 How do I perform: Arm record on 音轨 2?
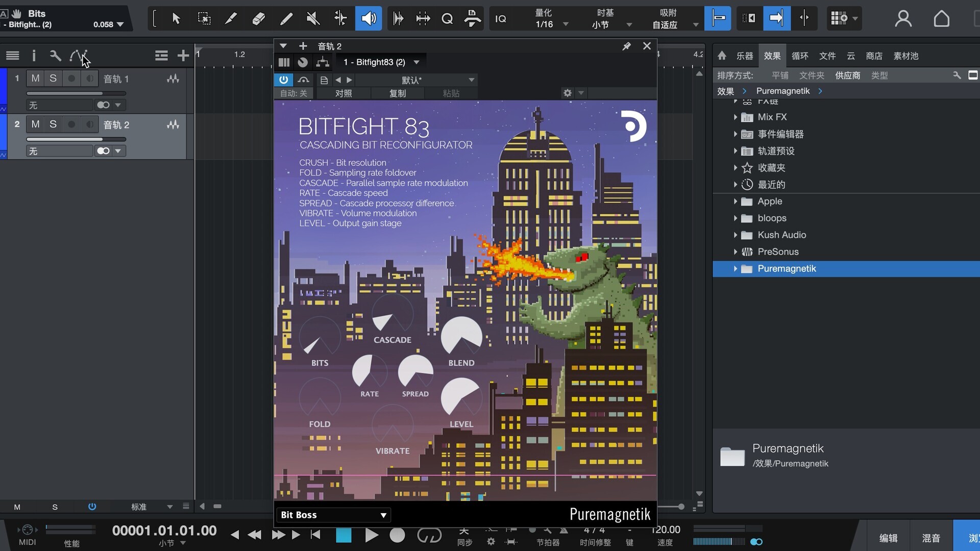point(71,124)
